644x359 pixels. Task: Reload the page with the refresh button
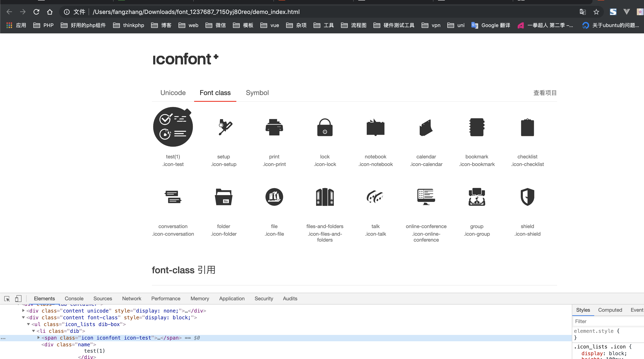[x=37, y=12]
